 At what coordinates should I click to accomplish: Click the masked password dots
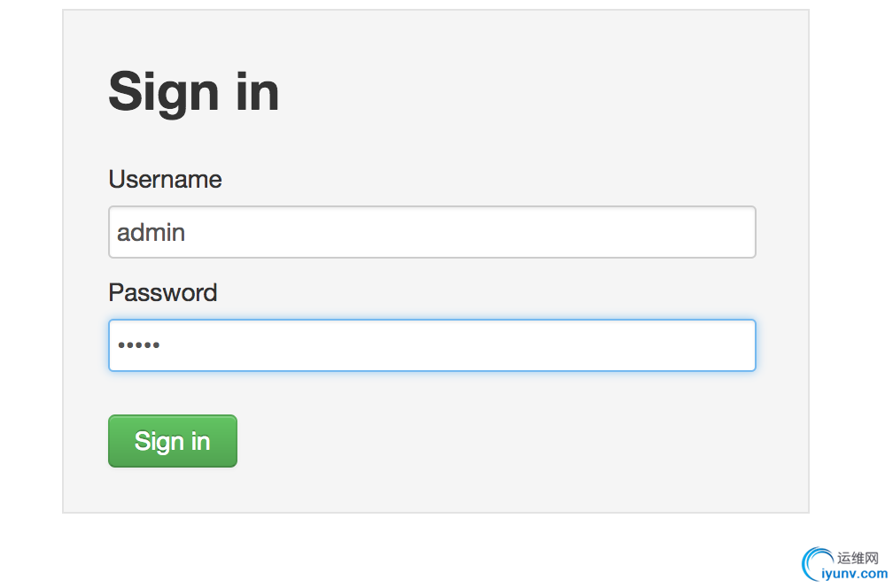[138, 344]
